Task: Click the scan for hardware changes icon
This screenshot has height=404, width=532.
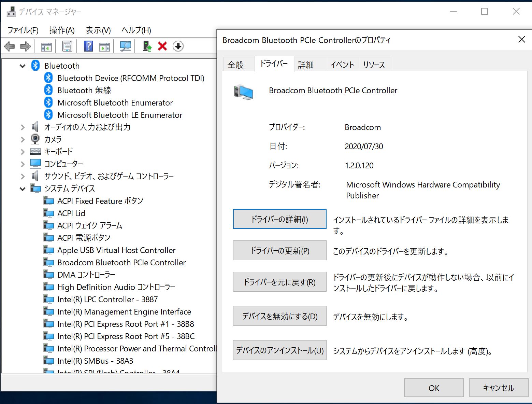Action: point(126,46)
